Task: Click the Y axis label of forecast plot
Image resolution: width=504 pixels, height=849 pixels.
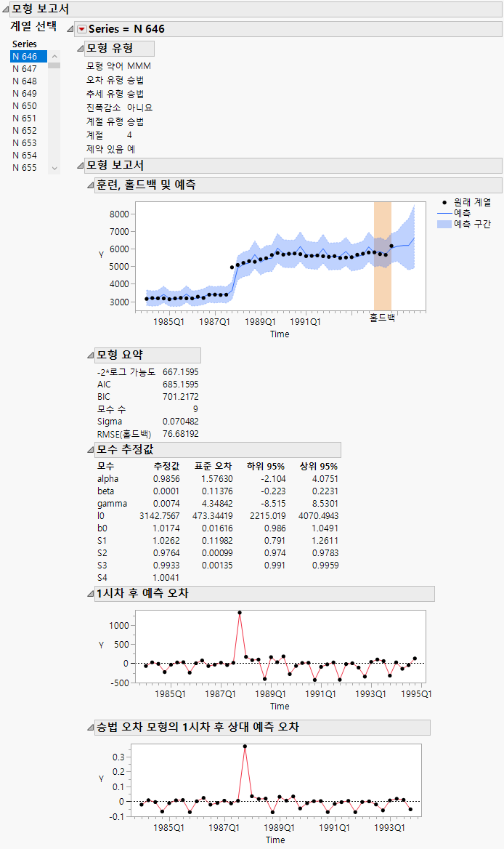Action: 101,255
